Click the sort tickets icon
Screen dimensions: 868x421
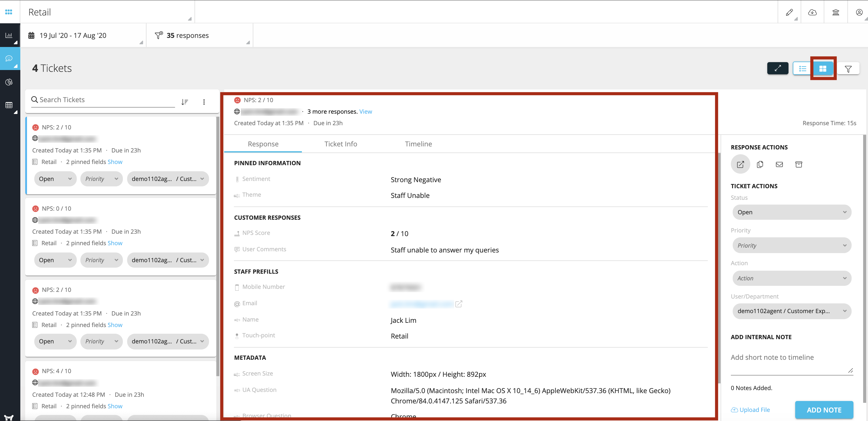click(184, 102)
